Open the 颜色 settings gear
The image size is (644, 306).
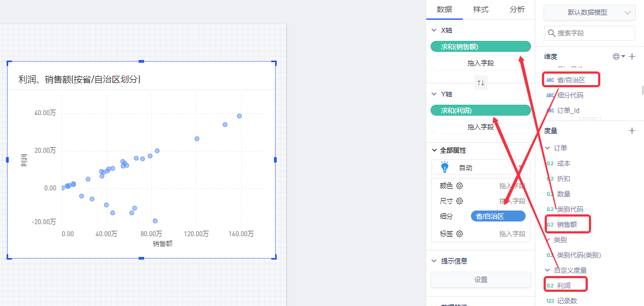click(460, 186)
